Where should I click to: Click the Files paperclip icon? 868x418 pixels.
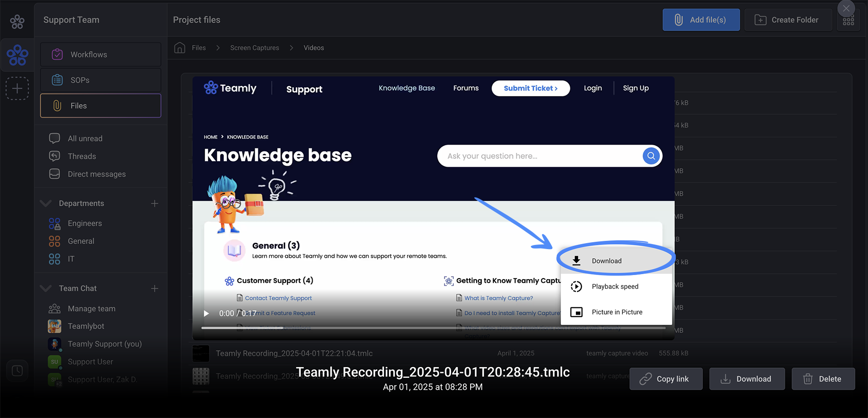pyautogui.click(x=57, y=106)
